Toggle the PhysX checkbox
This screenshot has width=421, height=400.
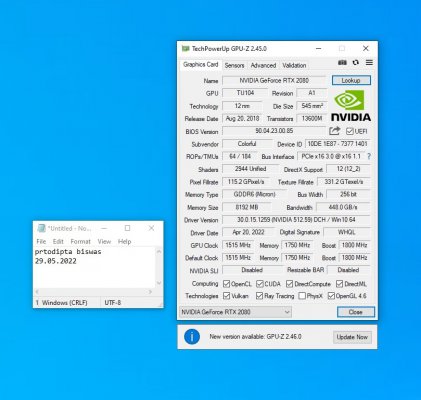click(x=302, y=296)
